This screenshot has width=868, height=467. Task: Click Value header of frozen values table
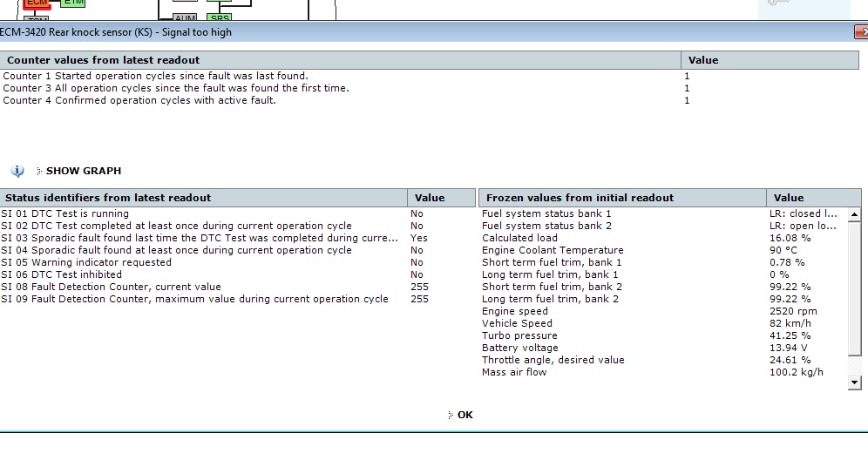point(814,198)
